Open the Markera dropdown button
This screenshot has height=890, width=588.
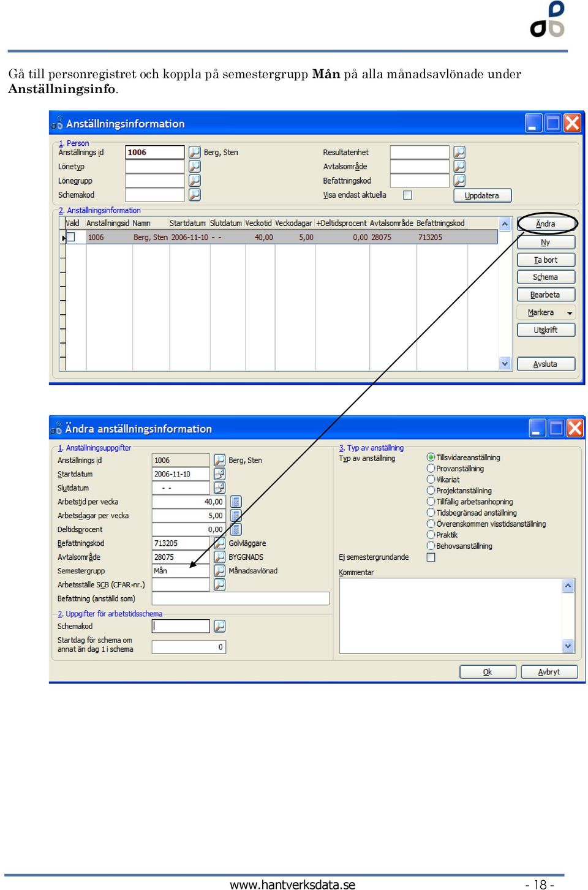(546, 312)
